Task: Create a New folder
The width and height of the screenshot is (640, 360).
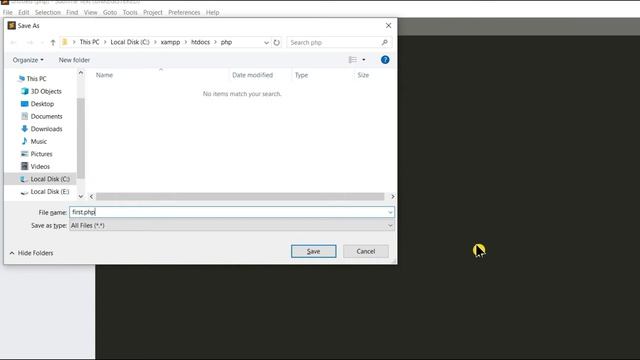Action: (74, 60)
